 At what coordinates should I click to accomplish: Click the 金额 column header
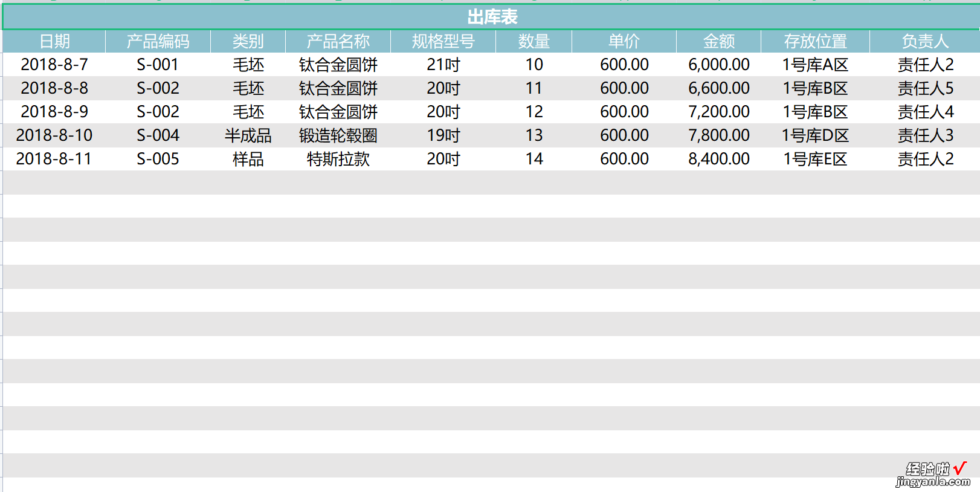point(718,41)
